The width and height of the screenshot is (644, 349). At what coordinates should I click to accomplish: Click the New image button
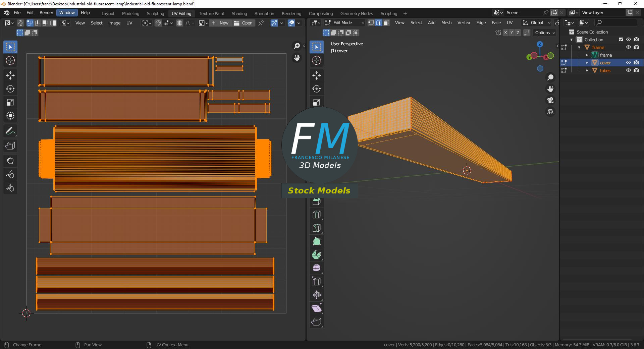pos(220,23)
